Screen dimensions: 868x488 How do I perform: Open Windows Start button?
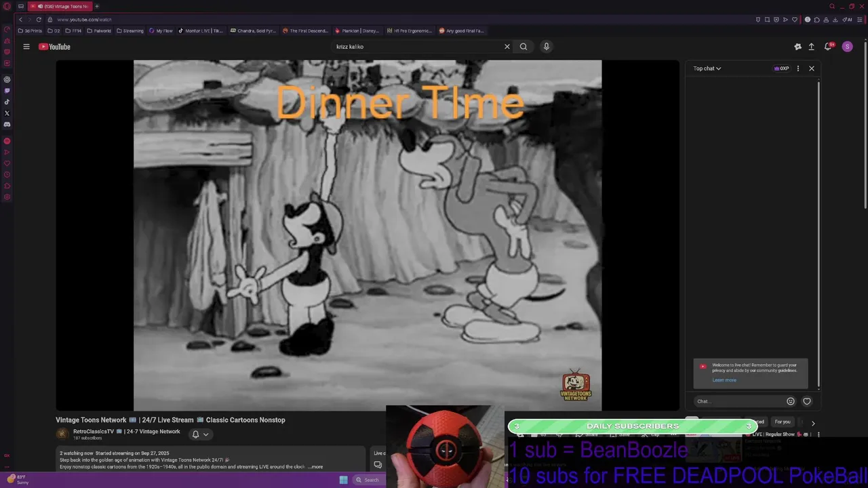pos(343,480)
